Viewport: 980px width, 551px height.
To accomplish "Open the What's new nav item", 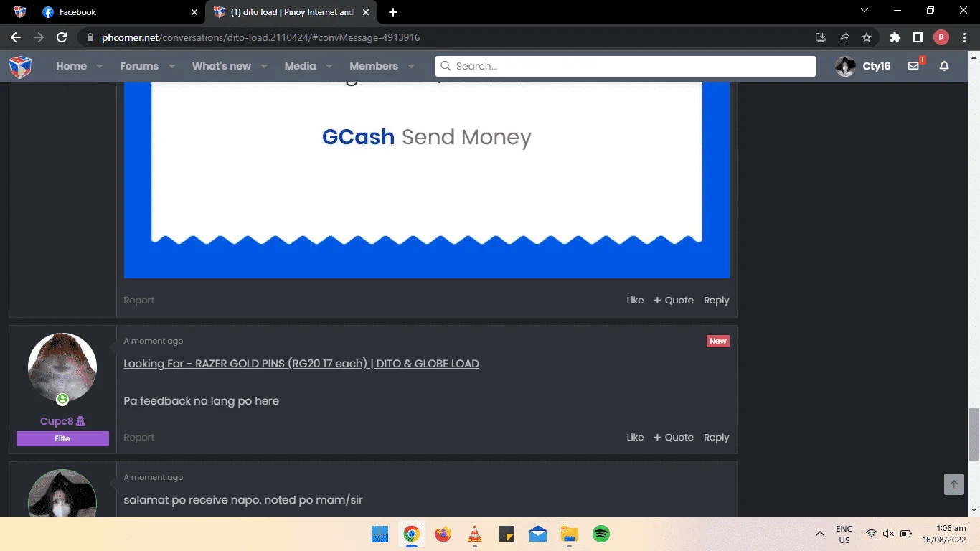I will [x=222, y=66].
